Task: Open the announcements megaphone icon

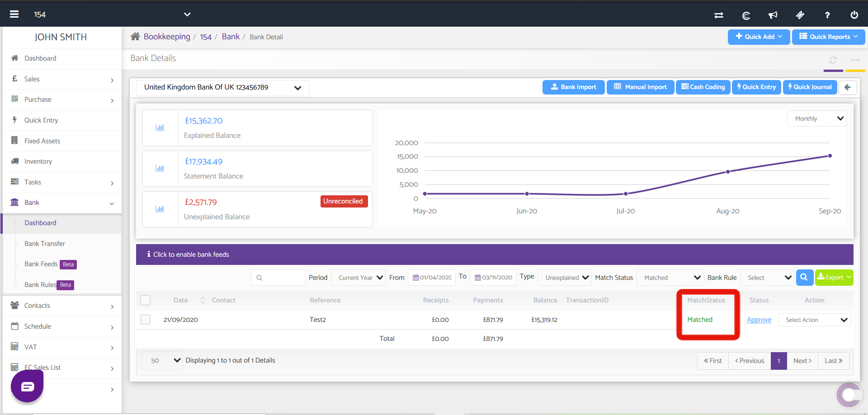Action: (773, 15)
